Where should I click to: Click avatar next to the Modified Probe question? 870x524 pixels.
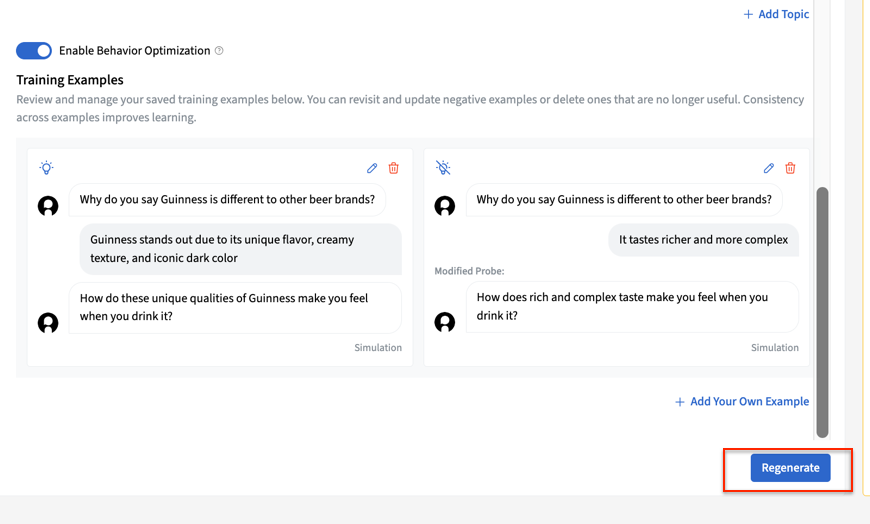pos(445,322)
